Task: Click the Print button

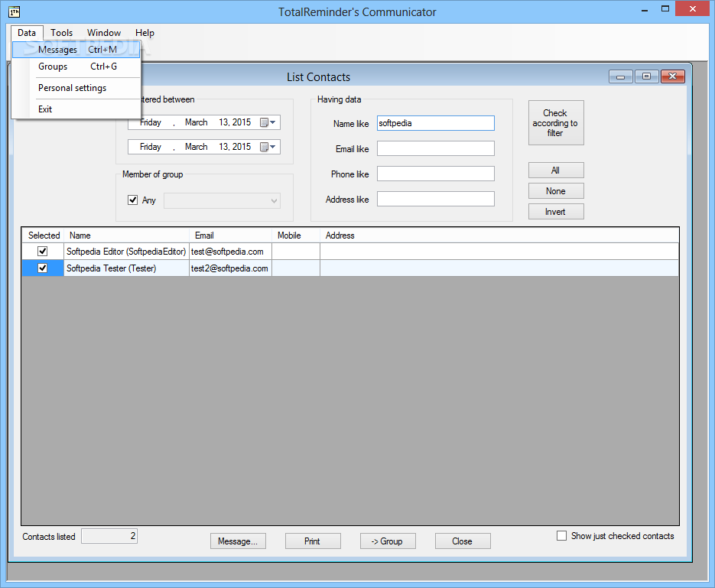Action: pos(313,541)
